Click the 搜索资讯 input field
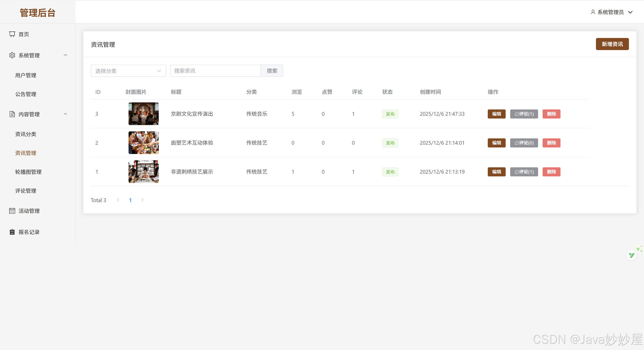 coord(215,71)
